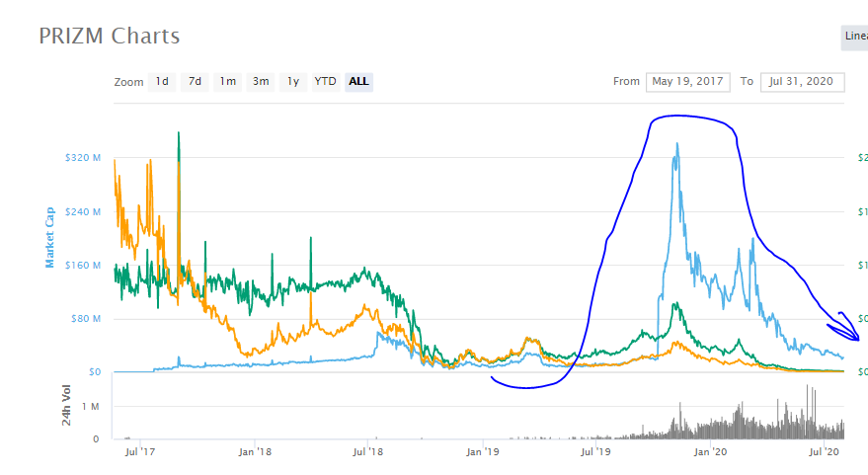This screenshot has height=475, width=868.
Task: Click the Jan '19 time label
Action: tap(483, 451)
